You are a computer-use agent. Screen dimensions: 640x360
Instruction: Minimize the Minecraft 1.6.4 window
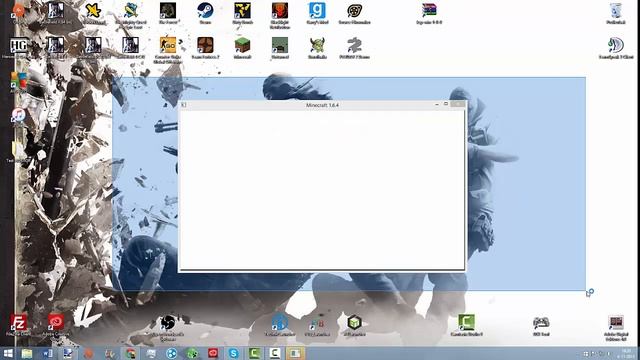tap(437, 104)
